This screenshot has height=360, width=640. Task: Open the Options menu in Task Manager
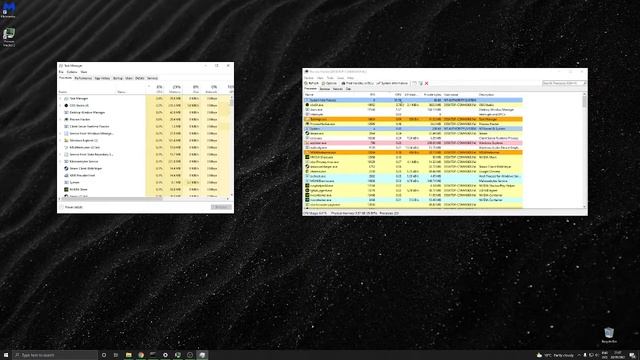click(x=72, y=72)
